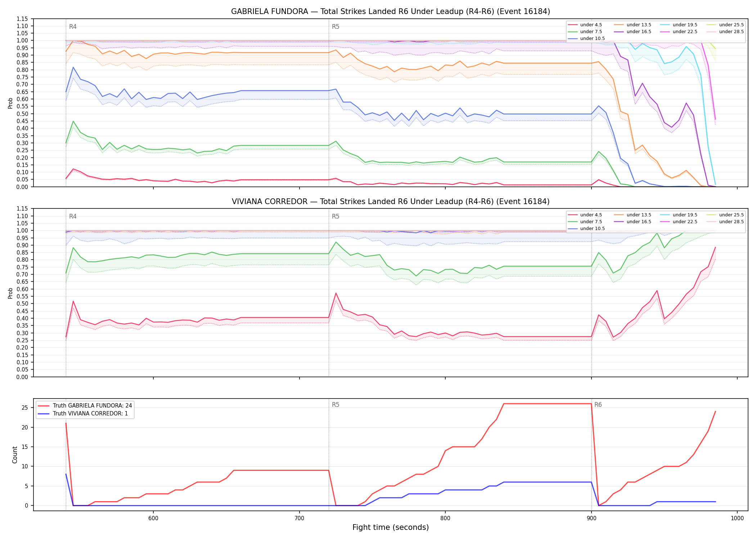Pick 'under 16.5' in the Corredor chart legend

point(633,222)
